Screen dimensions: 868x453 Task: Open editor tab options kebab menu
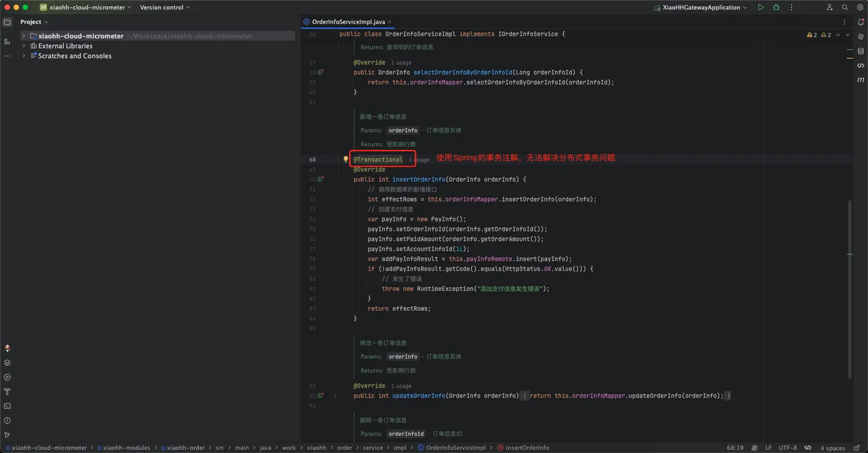[844, 22]
